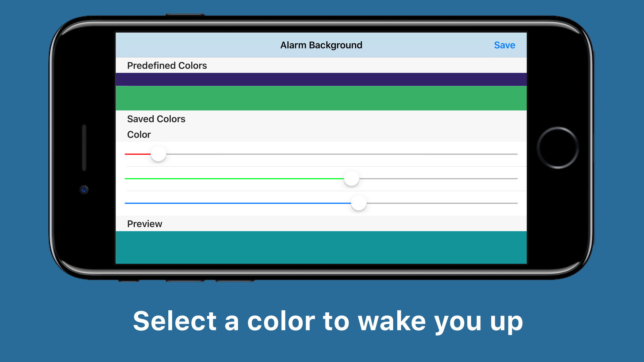Click the green slider handle
The width and height of the screenshot is (644, 362).
351,178
